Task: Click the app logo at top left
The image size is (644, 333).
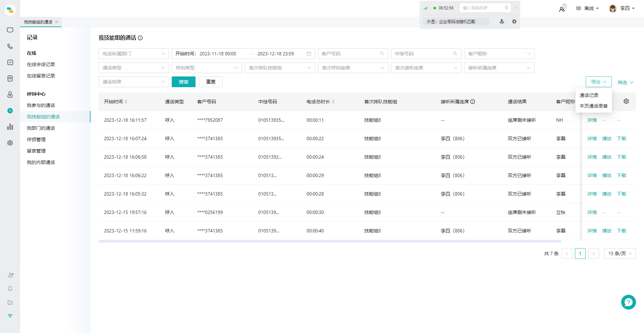Action: (x=10, y=10)
